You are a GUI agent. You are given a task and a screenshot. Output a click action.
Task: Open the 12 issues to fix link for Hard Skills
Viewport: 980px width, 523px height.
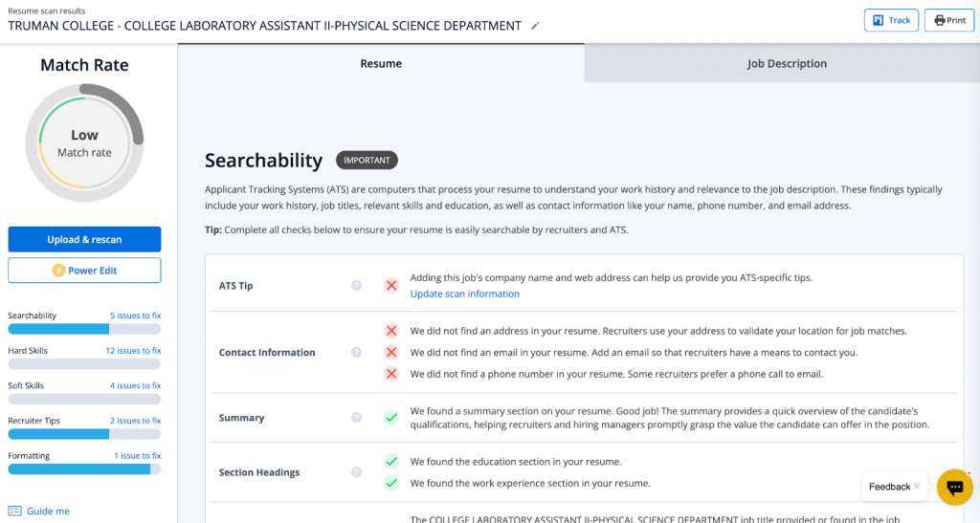tap(133, 351)
